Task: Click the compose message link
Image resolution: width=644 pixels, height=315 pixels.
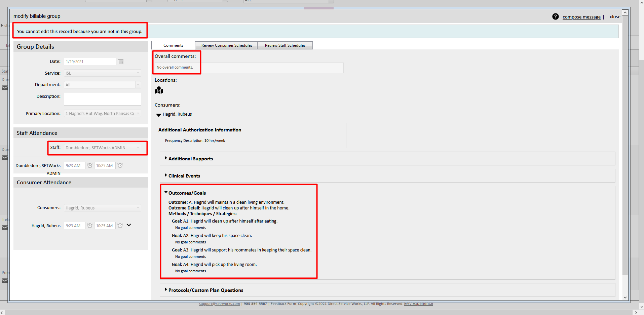Action: pyautogui.click(x=581, y=17)
